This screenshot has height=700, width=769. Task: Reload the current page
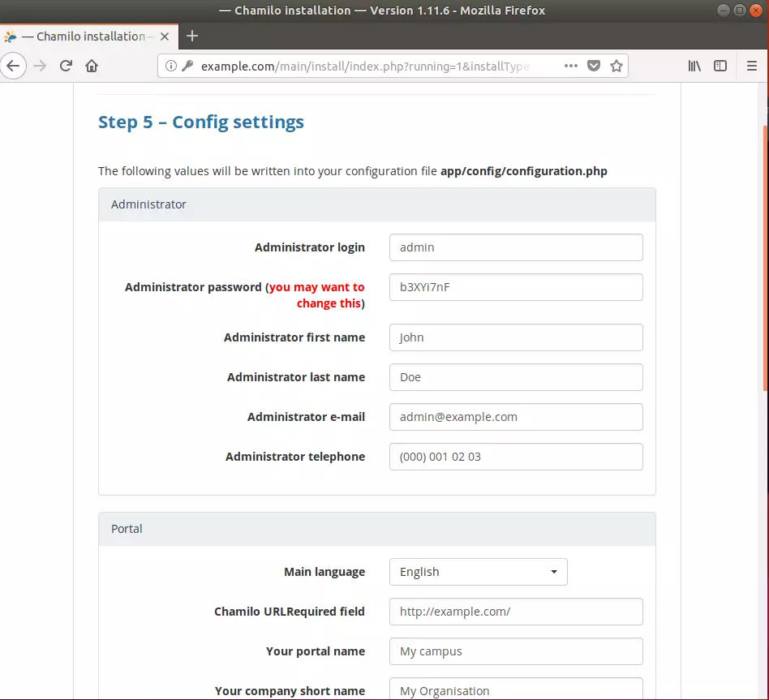(x=67, y=66)
